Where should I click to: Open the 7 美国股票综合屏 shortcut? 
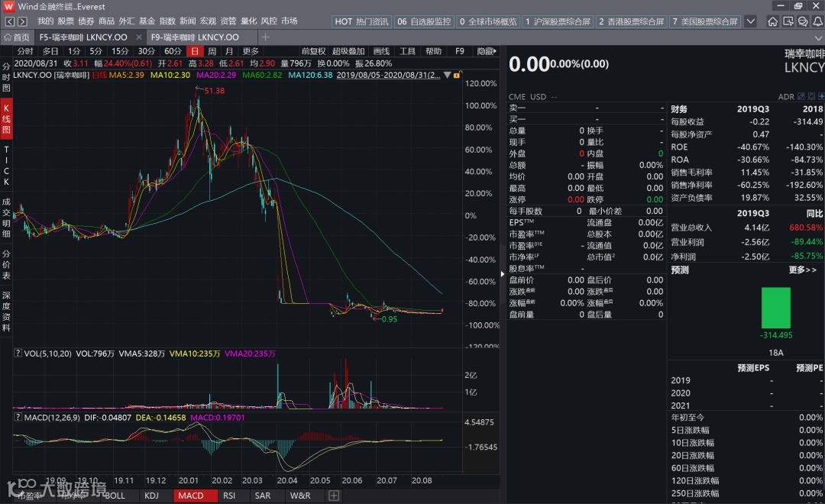coord(705,21)
